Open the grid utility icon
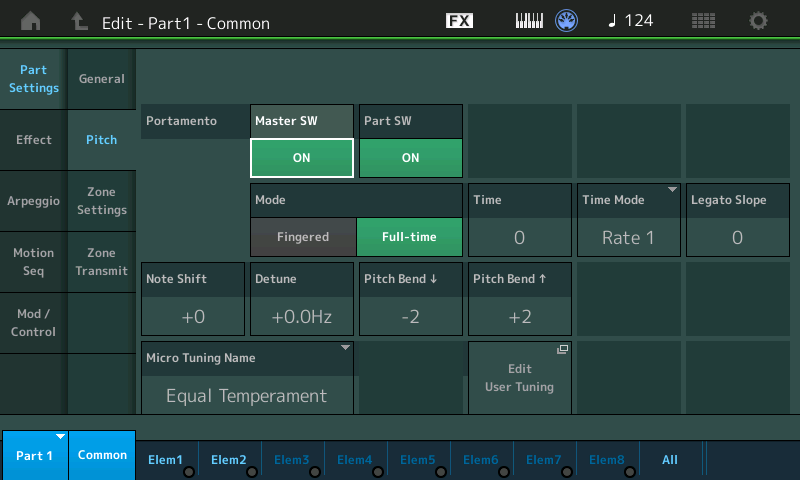 pyautogui.click(x=703, y=20)
